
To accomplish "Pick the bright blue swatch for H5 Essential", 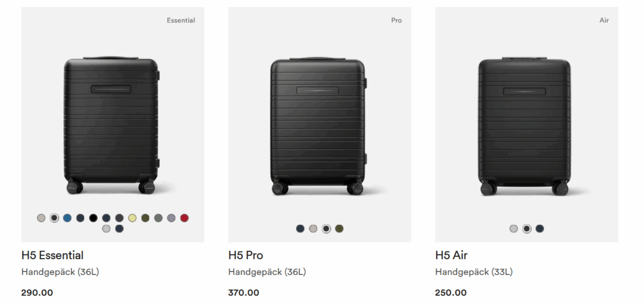I will (67, 218).
